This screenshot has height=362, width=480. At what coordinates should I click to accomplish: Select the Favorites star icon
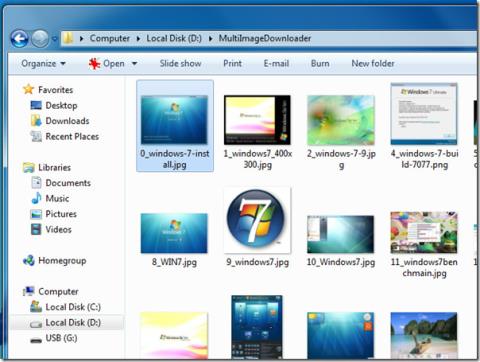pyautogui.click(x=28, y=89)
